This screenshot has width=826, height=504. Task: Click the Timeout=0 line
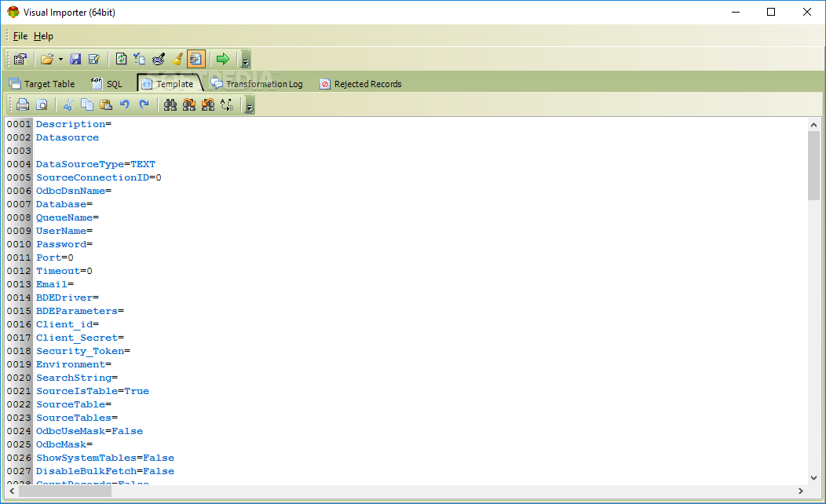[x=64, y=271]
